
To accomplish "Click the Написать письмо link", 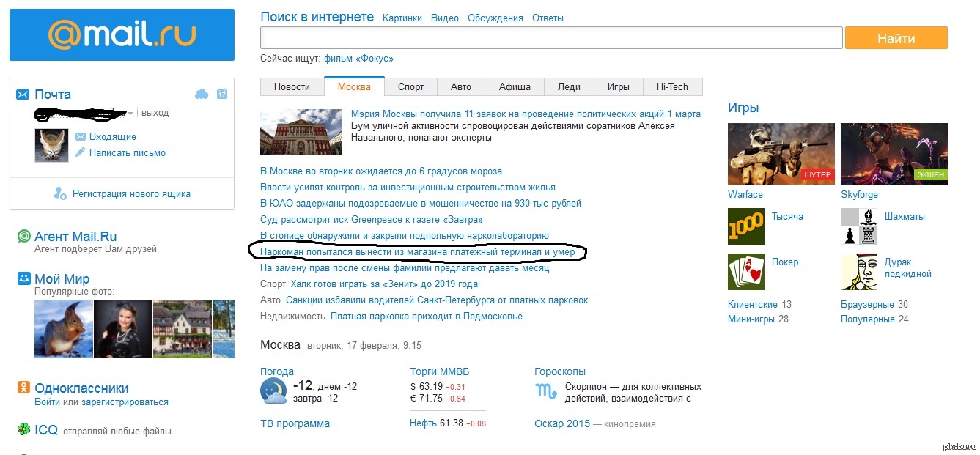I will click(127, 153).
